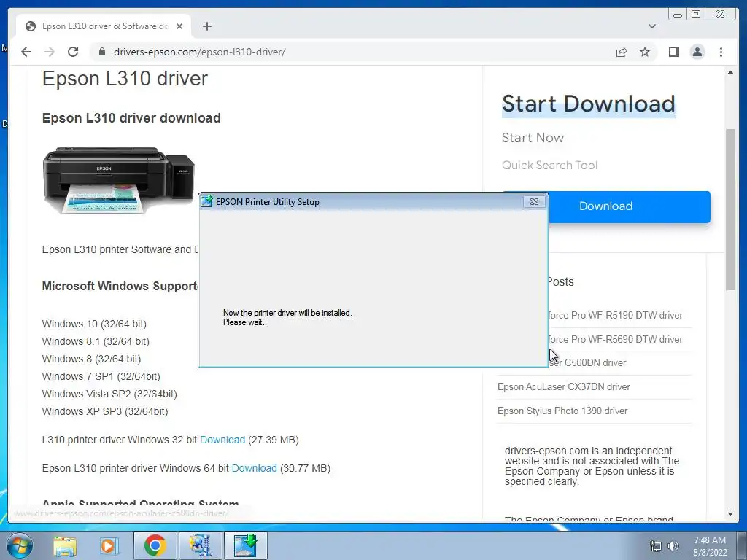
Task: Click the page scrollbar up arrow
Action: click(x=730, y=73)
